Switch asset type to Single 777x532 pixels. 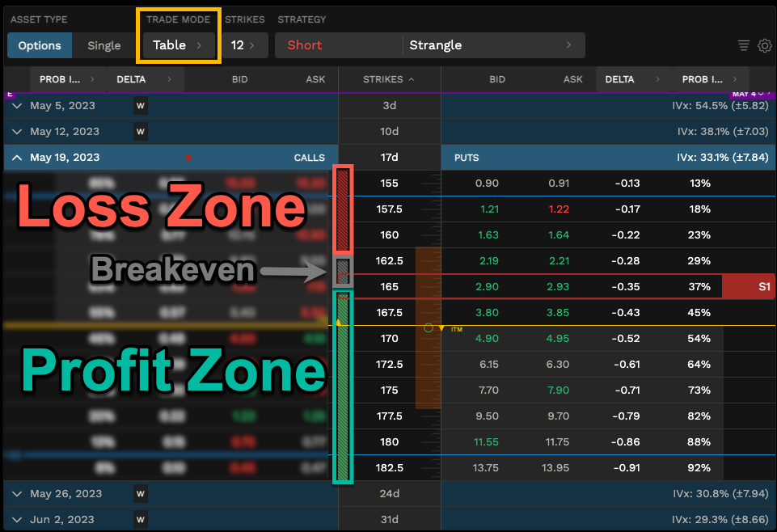[x=103, y=46]
